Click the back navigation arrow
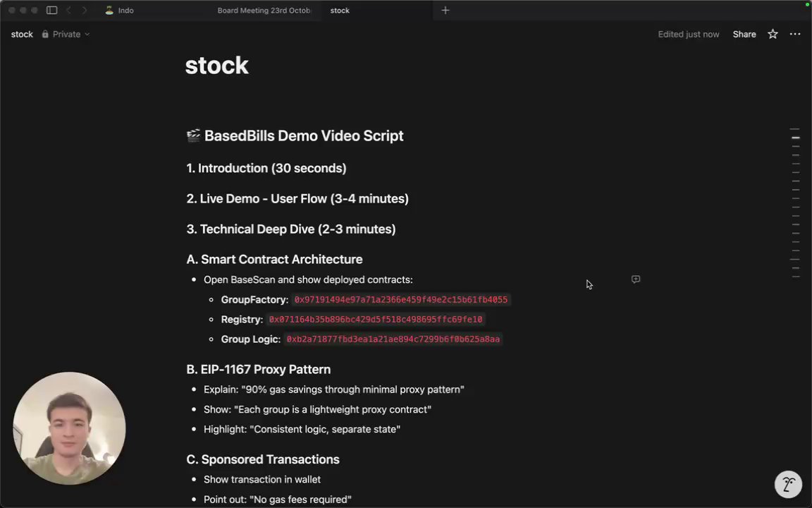This screenshot has width=812, height=508. pyautogui.click(x=68, y=11)
